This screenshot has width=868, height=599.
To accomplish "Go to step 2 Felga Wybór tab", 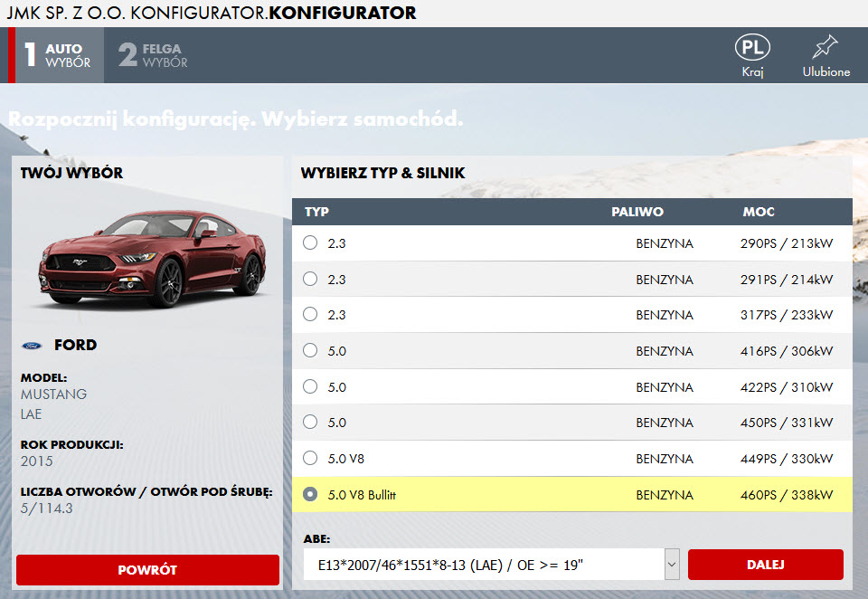I will [x=154, y=55].
